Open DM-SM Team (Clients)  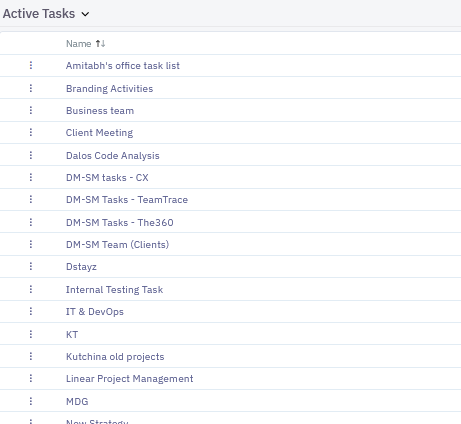[x=117, y=245]
